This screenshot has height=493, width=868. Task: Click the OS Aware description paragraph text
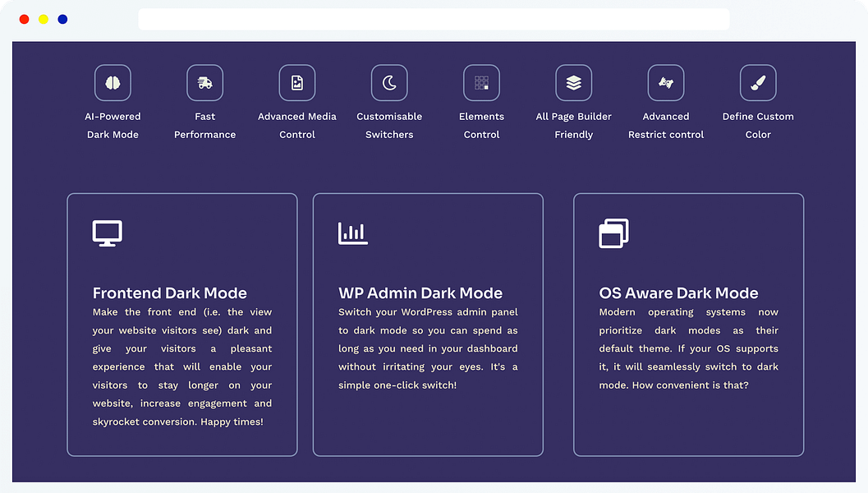(689, 348)
